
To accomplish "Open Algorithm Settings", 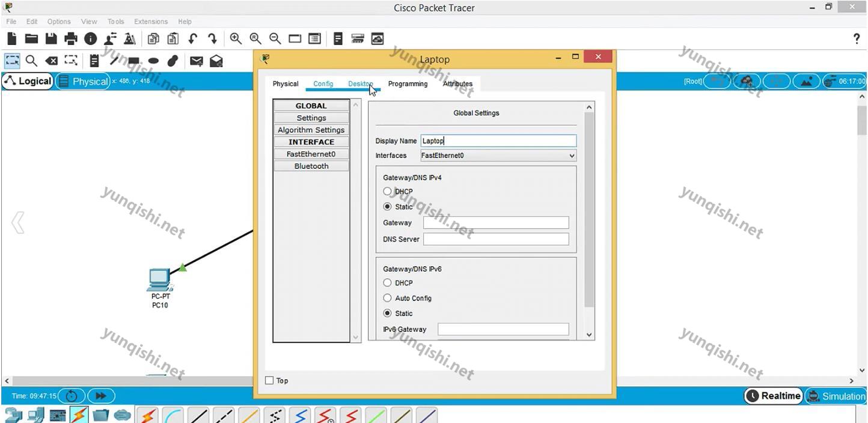I will (311, 130).
